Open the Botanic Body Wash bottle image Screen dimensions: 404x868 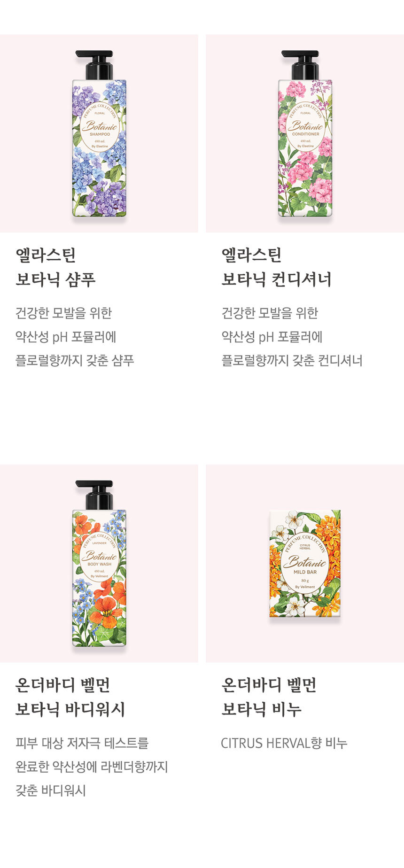click(99, 563)
